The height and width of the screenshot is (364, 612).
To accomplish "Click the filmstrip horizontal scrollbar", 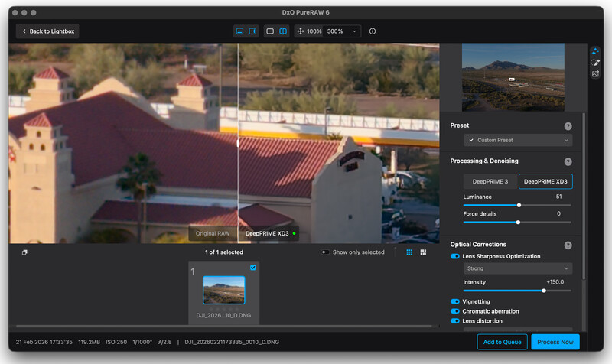I will (x=223, y=327).
